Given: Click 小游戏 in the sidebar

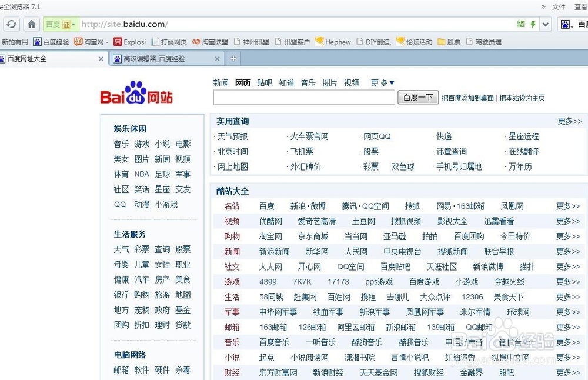Looking at the screenshot, I should coord(166,205).
